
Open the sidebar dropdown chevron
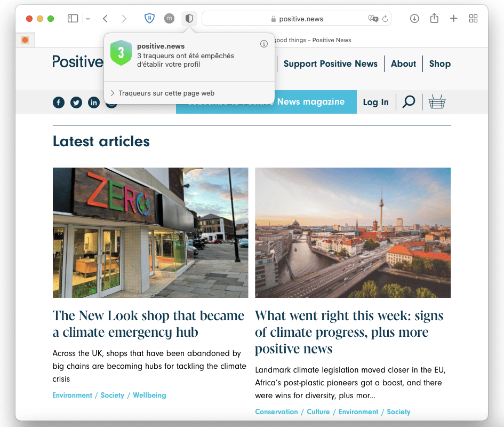pos(88,19)
